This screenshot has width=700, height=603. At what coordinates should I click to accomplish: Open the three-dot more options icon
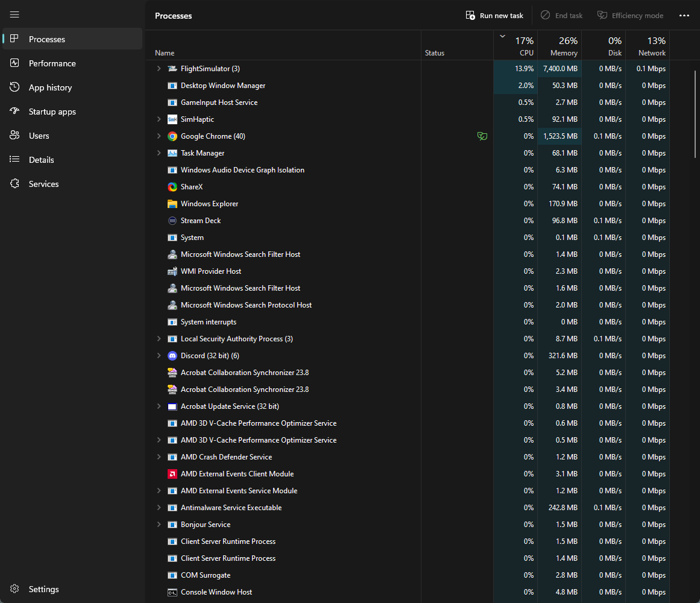(x=684, y=16)
